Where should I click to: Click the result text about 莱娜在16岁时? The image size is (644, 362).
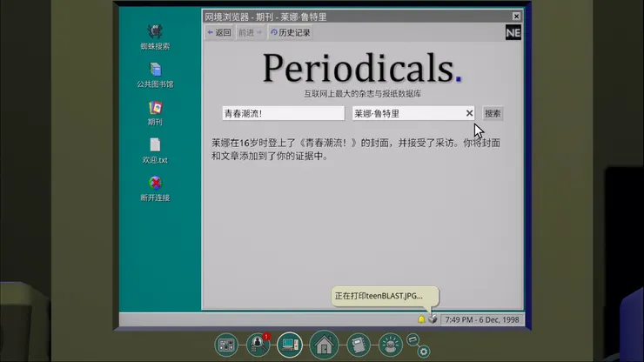(356, 150)
